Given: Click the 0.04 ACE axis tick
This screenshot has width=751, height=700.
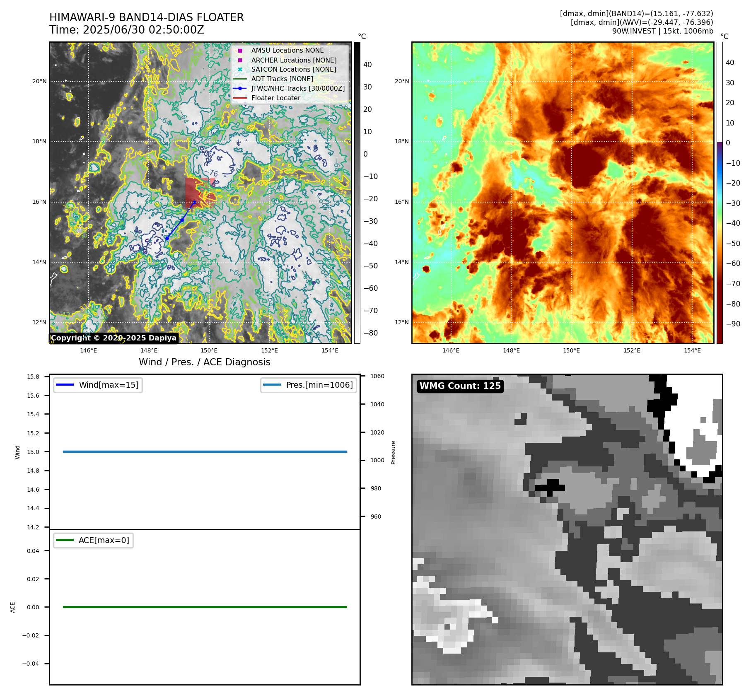Looking at the screenshot, I should (33, 551).
